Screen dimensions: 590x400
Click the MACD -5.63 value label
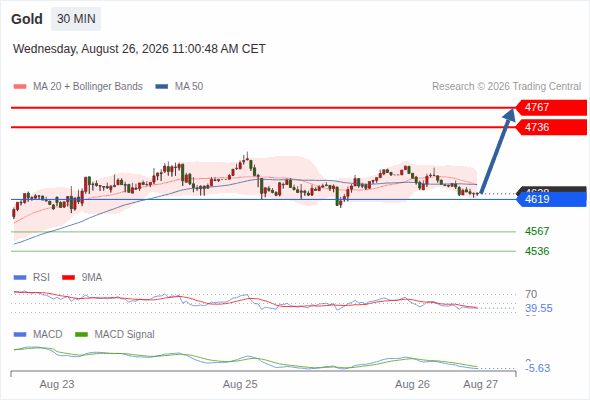(538, 368)
